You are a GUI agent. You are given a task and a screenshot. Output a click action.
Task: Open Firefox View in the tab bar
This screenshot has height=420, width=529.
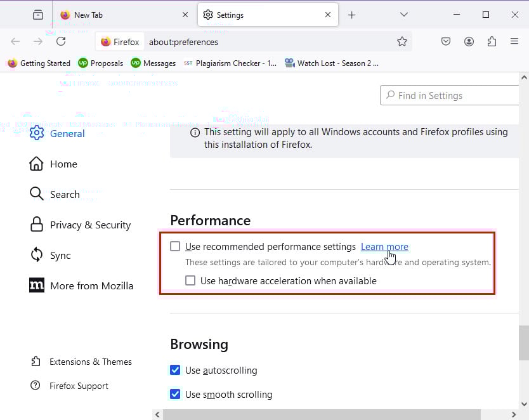coord(38,14)
